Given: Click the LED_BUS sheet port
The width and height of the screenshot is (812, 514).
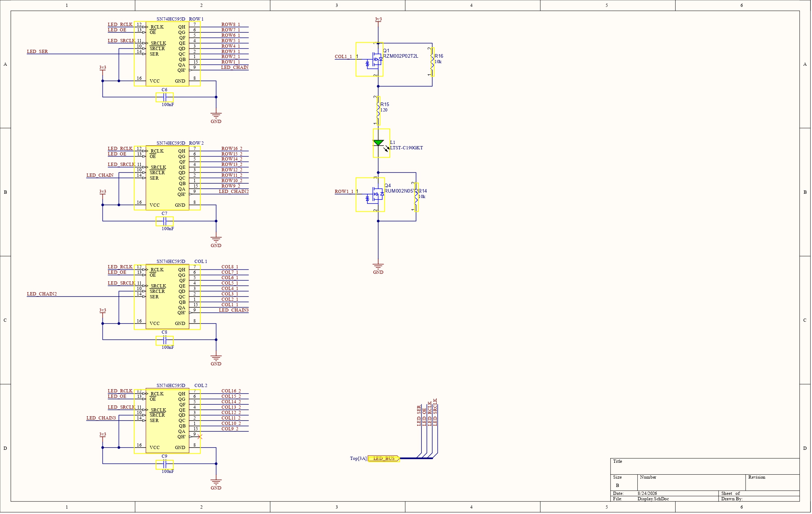Looking at the screenshot, I should pyautogui.click(x=384, y=459).
